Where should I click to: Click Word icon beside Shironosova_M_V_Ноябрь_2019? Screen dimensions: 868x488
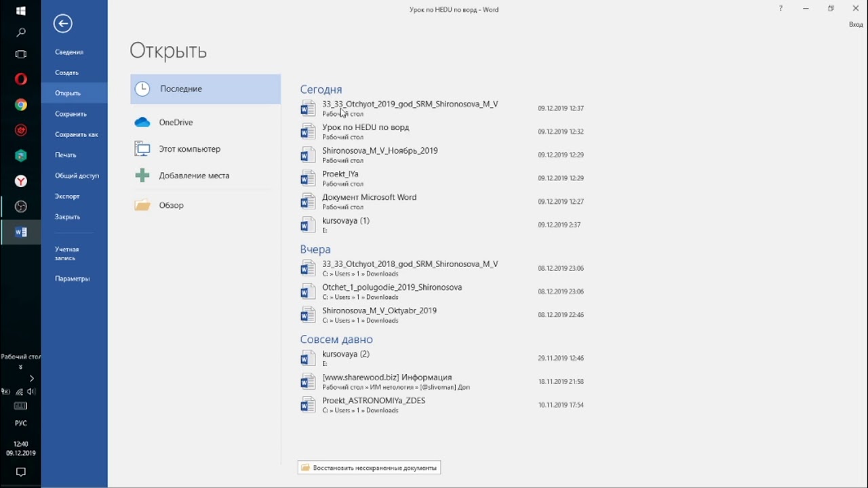pos(308,155)
